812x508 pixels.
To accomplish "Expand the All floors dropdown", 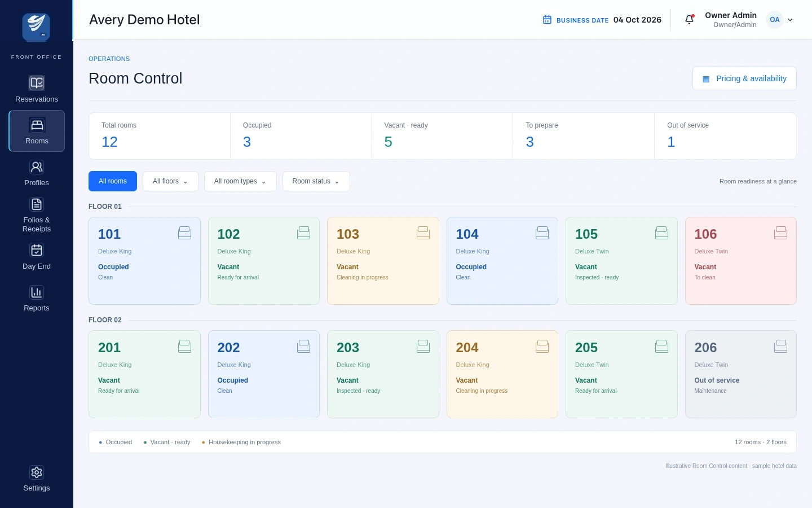I will point(170,181).
